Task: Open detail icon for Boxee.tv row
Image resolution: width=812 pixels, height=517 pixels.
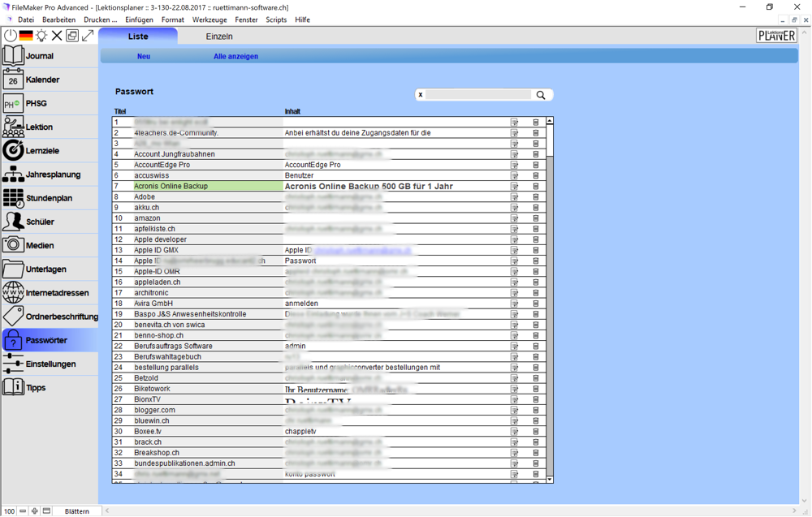Action: (x=514, y=432)
